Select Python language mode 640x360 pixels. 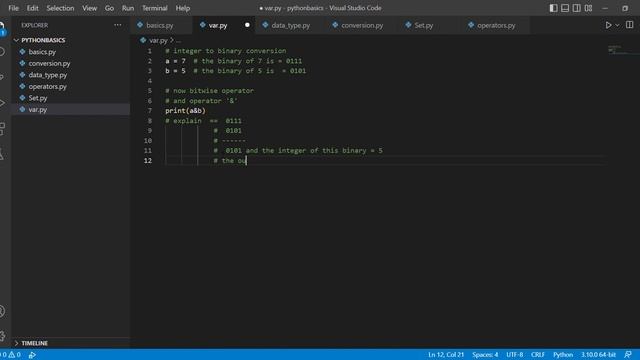pos(563,355)
